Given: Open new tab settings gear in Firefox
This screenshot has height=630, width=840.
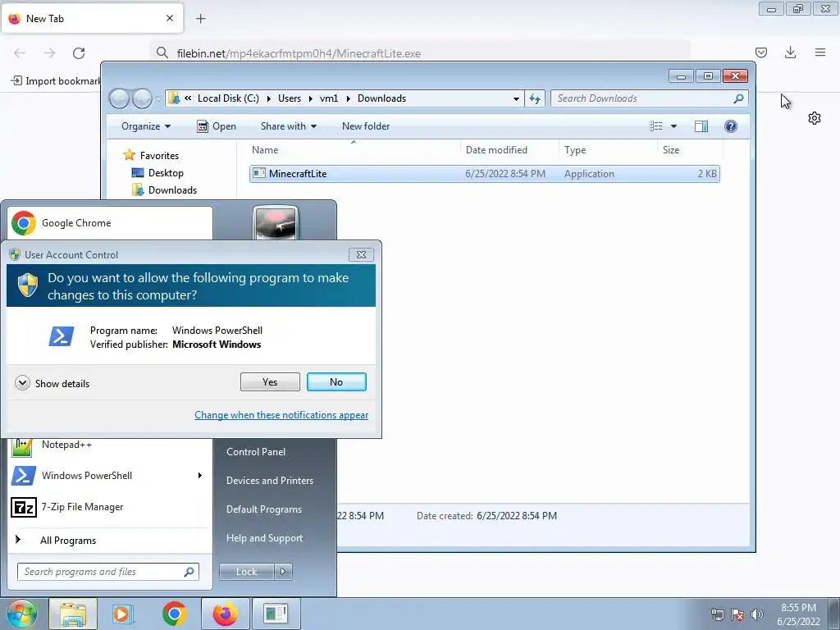Looking at the screenshot, I should (815, 118).
